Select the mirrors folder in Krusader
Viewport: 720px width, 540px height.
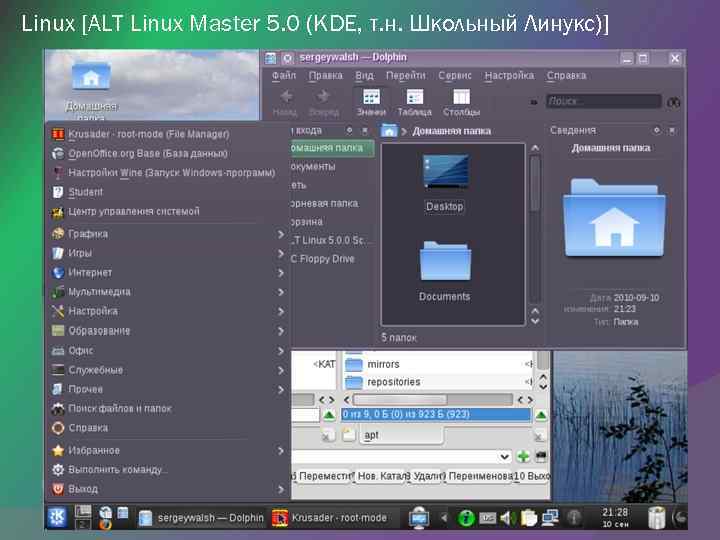pos(383,364)
